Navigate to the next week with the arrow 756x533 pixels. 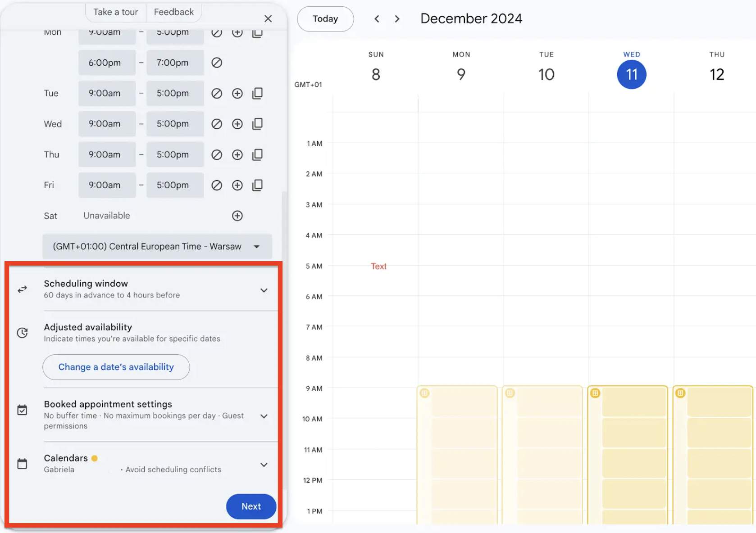397,19
